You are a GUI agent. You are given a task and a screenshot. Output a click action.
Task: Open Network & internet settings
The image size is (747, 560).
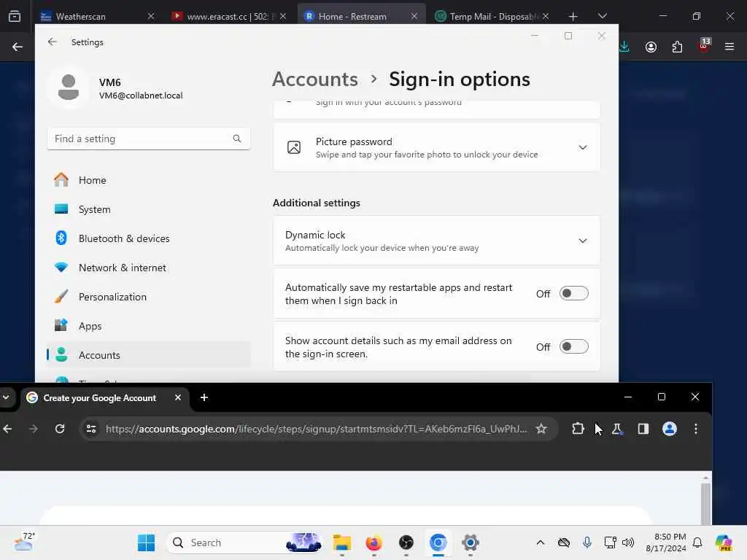click(x=149, y=268)
